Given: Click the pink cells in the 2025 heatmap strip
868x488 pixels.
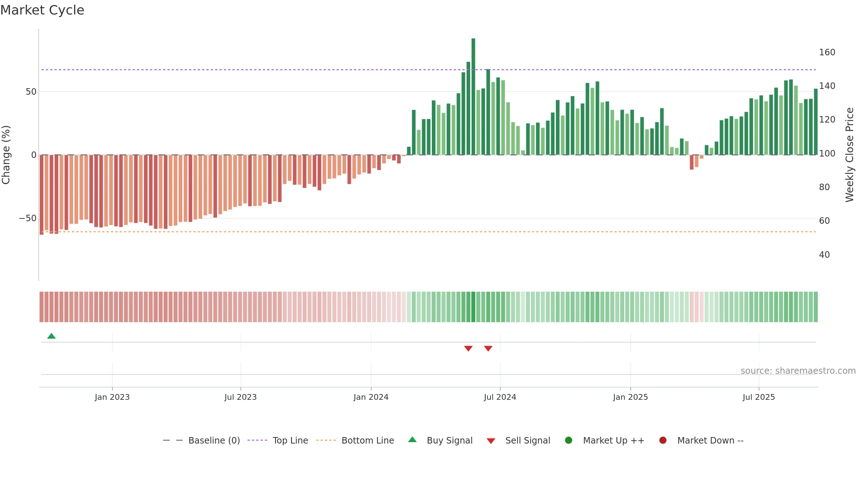Looking at the screenshot, I should 697,307.
